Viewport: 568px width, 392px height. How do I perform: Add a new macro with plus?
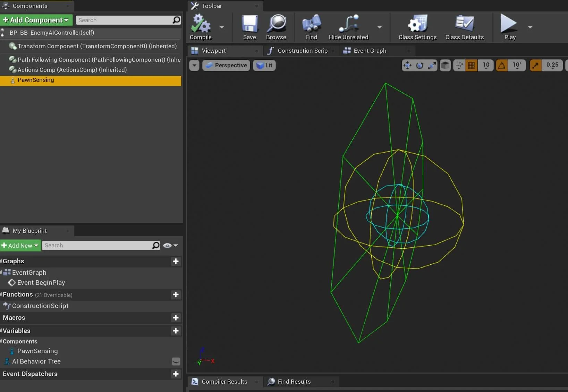click(176, 318)
